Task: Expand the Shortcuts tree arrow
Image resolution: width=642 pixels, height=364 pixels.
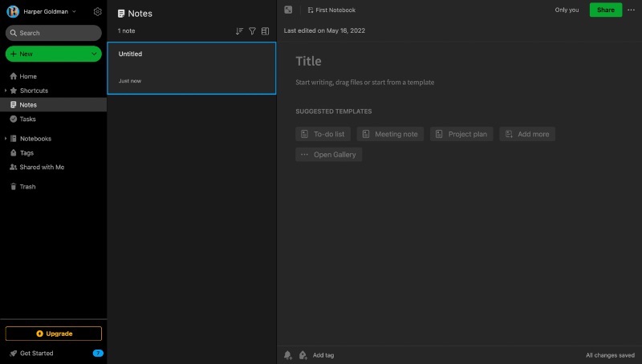Action: click(6, 91)
